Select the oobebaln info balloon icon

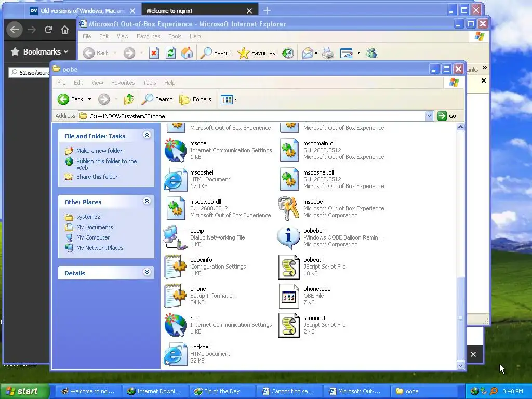[289, 238]
